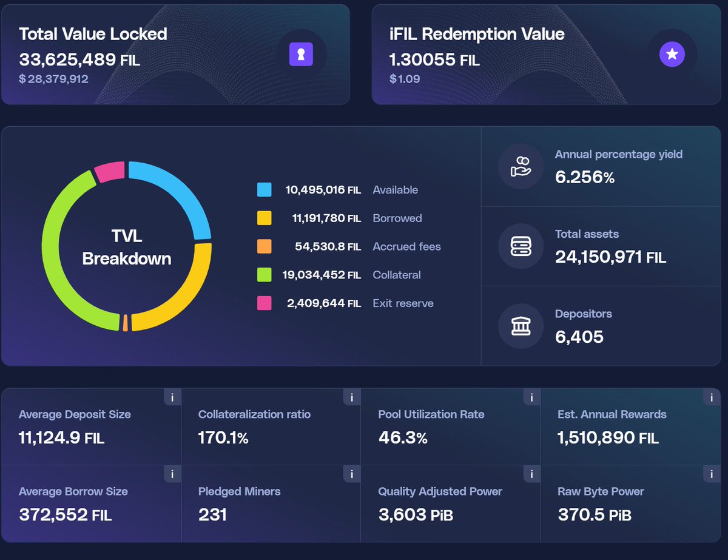Click info icon on Est. Annual Rewards

[712, 397]
